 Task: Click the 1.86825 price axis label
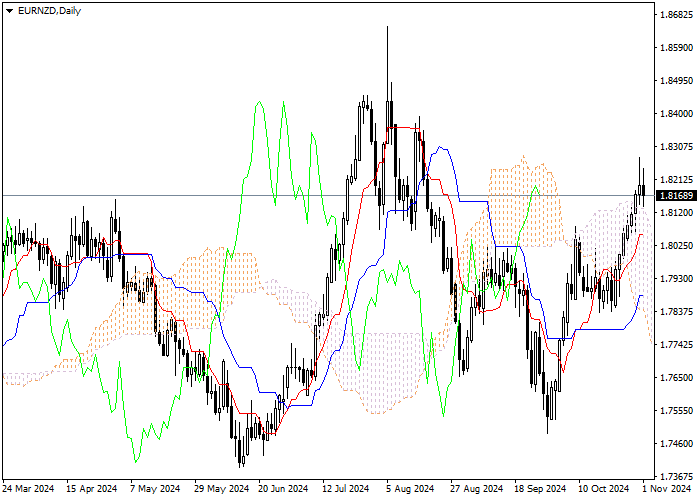tap(676, 15)
